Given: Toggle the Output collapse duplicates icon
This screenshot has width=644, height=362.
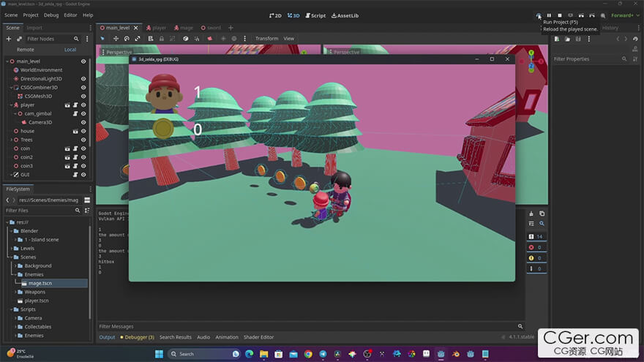Looking at the screenshot, I should point(531,224).
